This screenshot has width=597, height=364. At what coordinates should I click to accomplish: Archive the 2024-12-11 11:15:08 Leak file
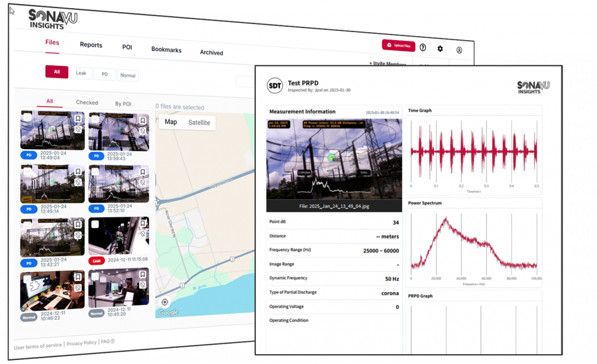point(142,235)
